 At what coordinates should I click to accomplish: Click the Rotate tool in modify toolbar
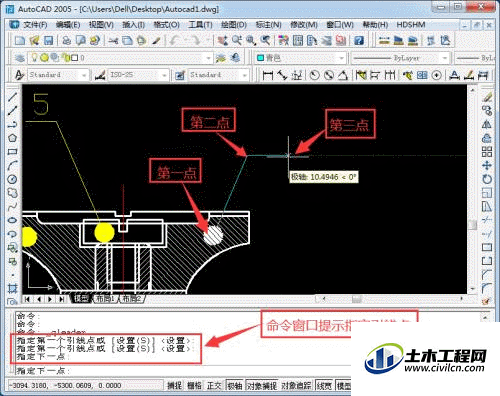(487, 179)
